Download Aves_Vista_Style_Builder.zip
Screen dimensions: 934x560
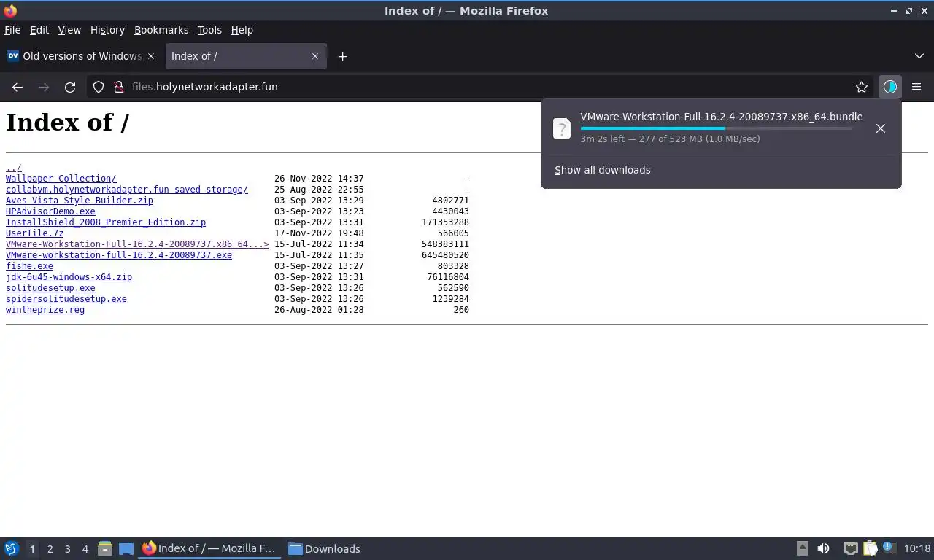(x=80, y=201)
